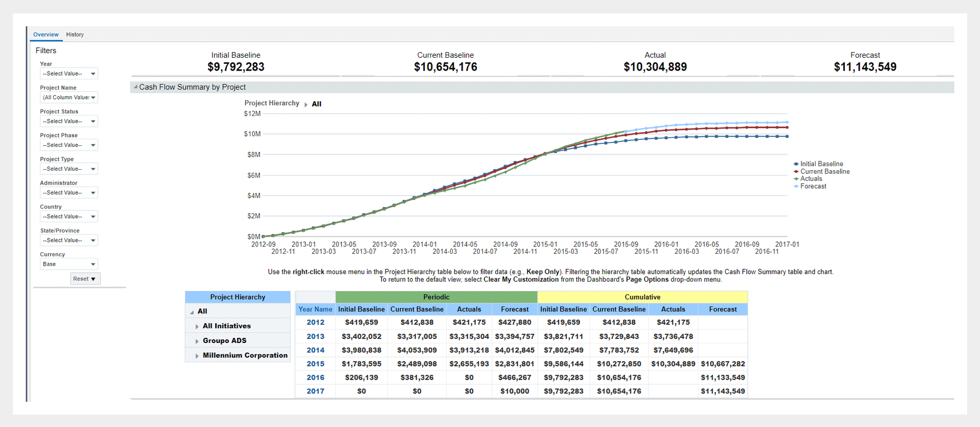980x427 pixels.
Task: Click the Forecast legend marker in chart
Action: 796,186
